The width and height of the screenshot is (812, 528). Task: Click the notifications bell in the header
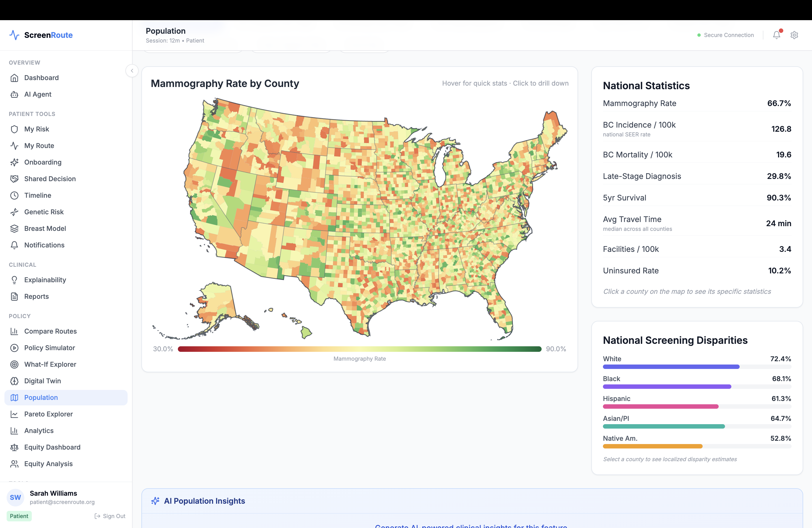[776, 35]
